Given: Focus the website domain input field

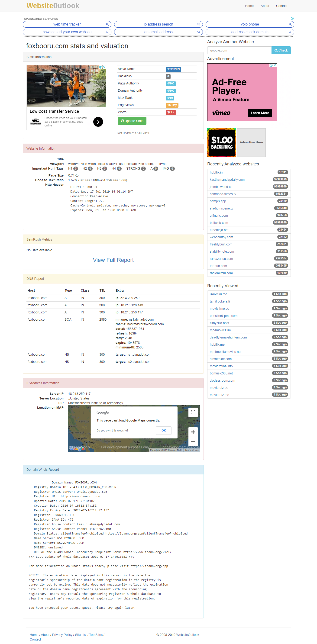Looking at the screenshot, I should pos(239,50).
